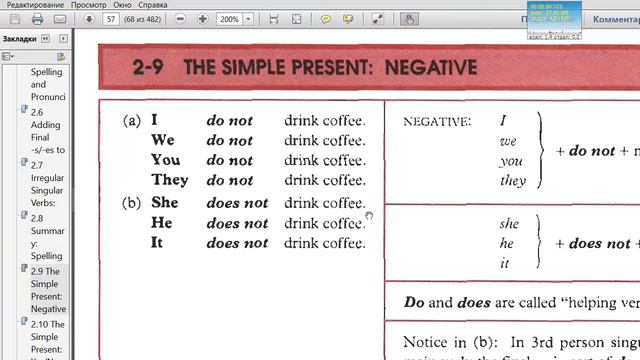This screenshot has width=640, height=360.
Task: Click the page count text (68 из 482)
Action: (x=142, y=19)
